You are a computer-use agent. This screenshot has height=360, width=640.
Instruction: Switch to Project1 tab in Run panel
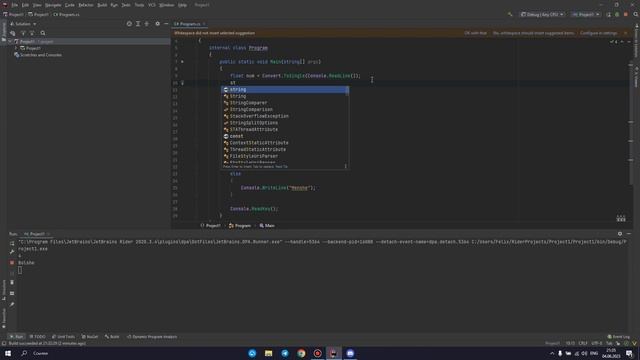coord(36,234)
